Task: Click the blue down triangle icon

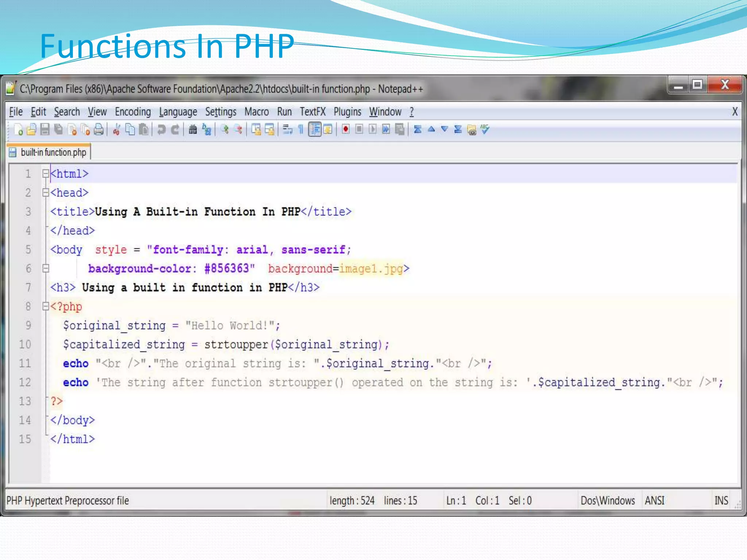Action: (x=445, y=129)
